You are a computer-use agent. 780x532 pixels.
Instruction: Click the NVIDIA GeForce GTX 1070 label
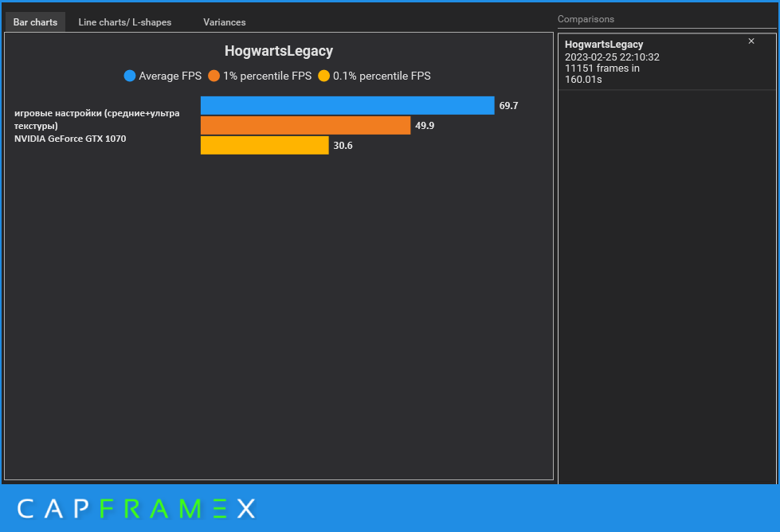point(70,139)
